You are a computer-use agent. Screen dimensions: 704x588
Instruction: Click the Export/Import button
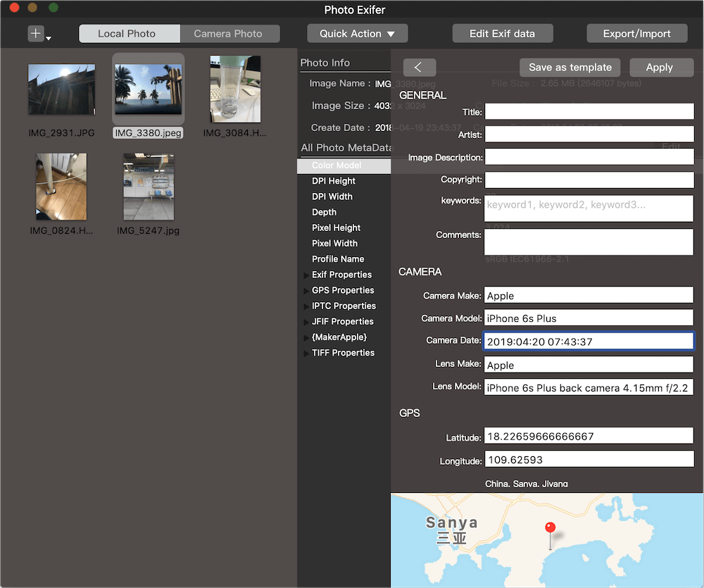tap(636, 34)
